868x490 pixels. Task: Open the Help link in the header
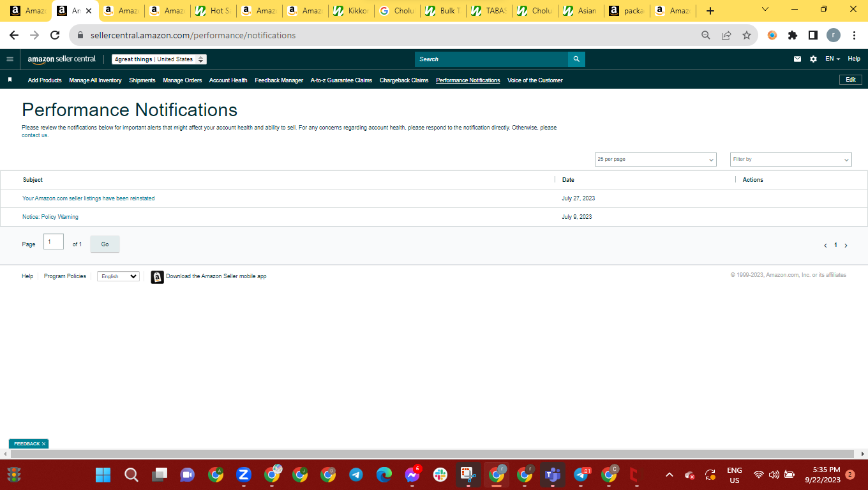(x=854, y=59)
